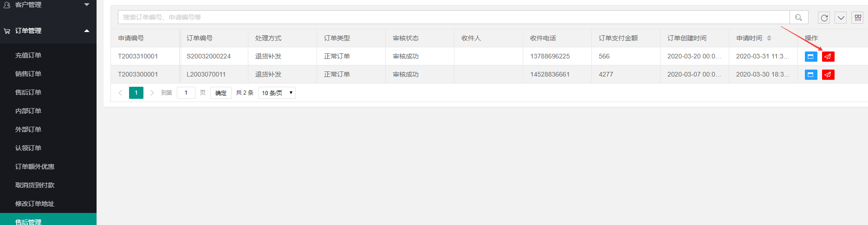Click the 客户管理 user icon
Screen dimensions: 868x225
coord(7,5)
